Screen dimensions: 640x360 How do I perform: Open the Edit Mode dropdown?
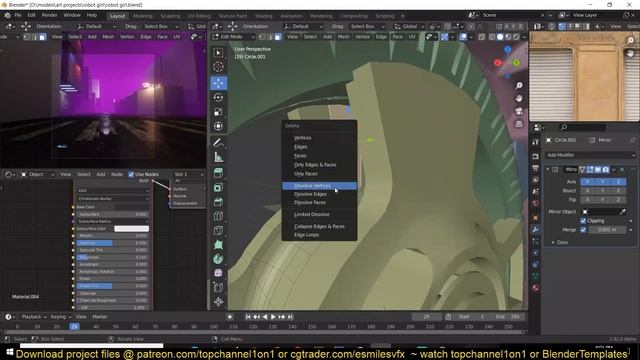(233, 37)
